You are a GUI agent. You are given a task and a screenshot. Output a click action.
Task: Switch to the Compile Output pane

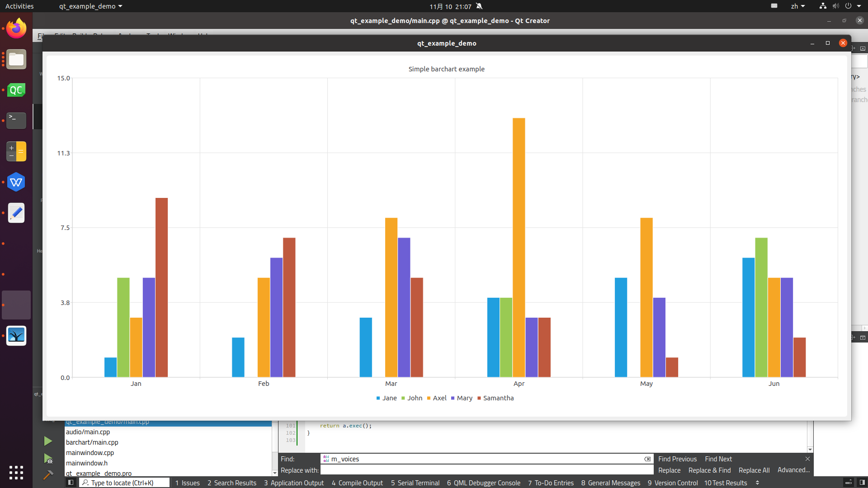click(357, 483)
